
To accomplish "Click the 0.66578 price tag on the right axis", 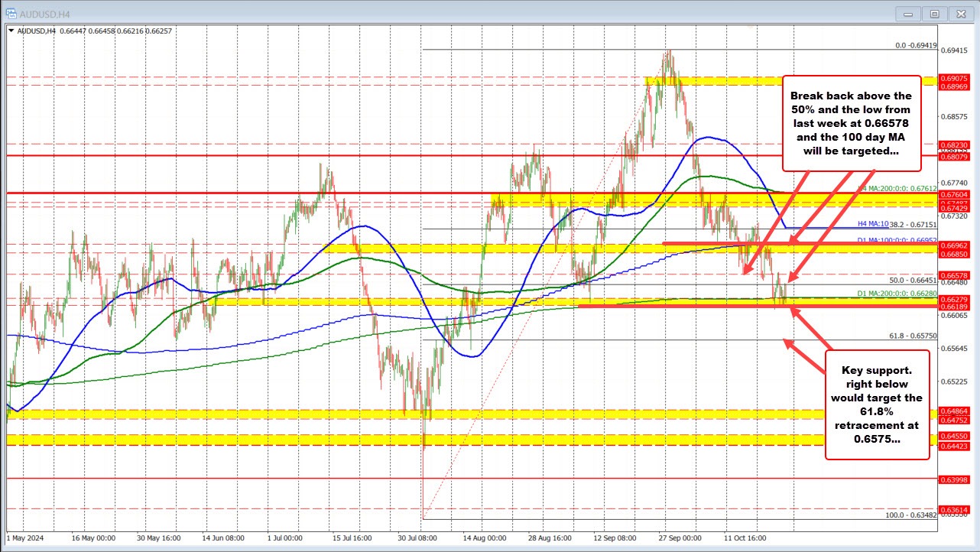I will point(956,274).
